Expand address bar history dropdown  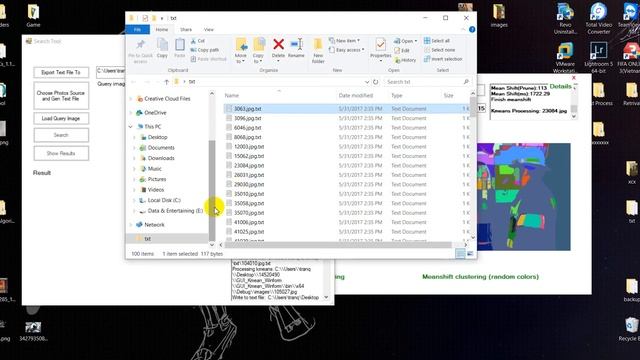coord(367,82)
